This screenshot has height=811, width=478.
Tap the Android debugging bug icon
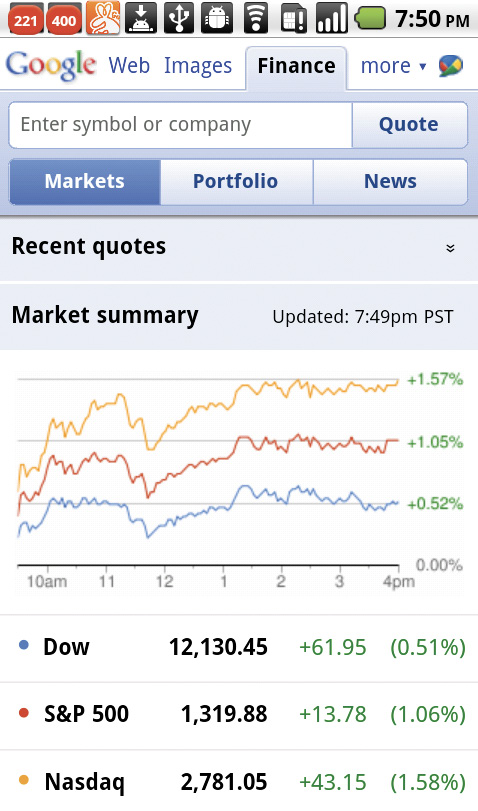point(217,18)
